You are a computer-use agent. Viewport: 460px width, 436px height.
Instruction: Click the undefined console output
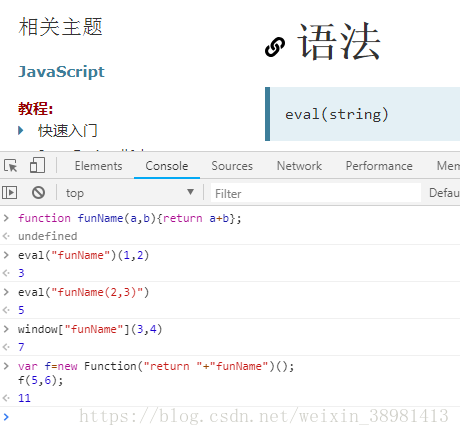tap(48, 236)
